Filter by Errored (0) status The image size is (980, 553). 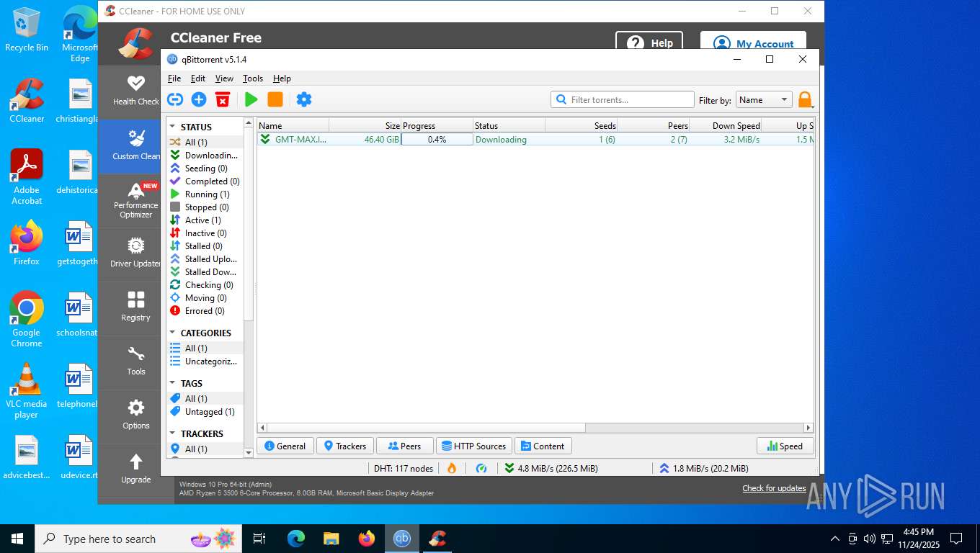click(x=205, y=311)
